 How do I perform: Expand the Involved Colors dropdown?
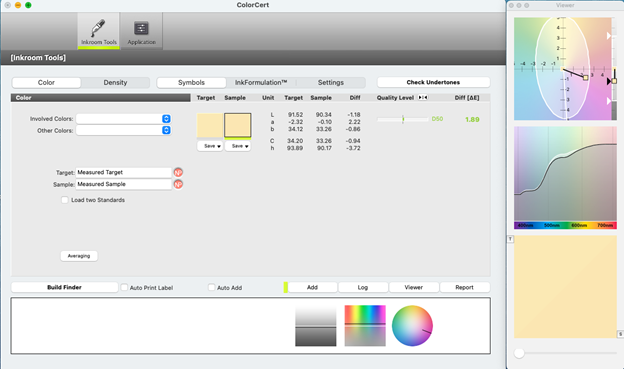coord(166,119)
